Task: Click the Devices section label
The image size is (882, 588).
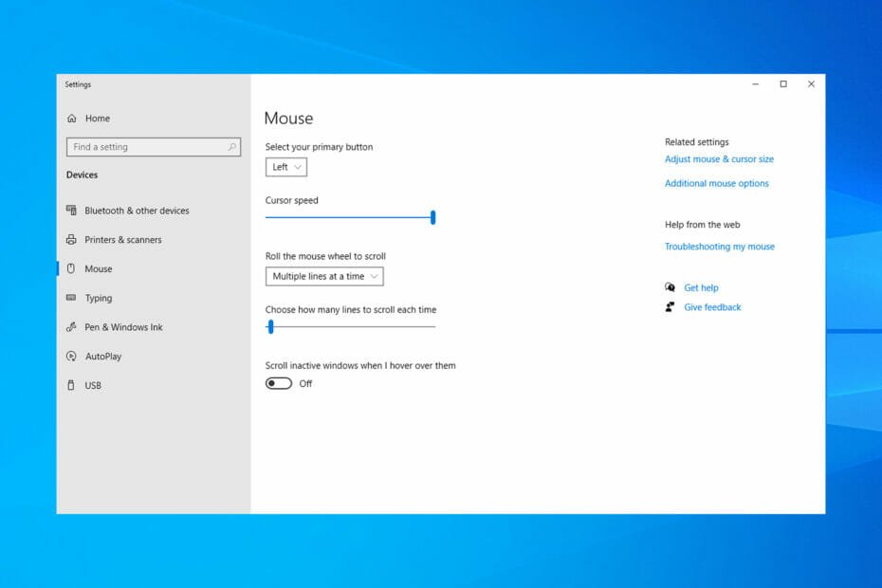Action: pyautogui.click(x=83, y=175)
